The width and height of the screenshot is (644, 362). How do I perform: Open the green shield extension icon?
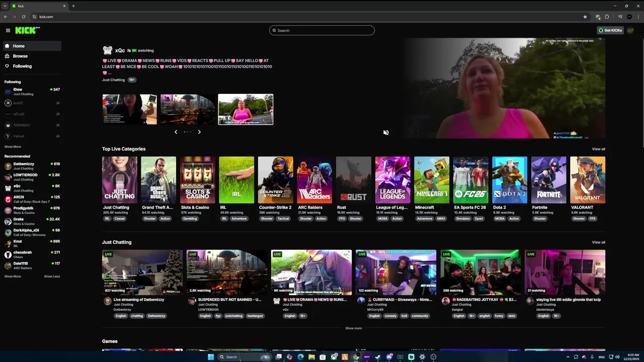click(x=598, y=17)
